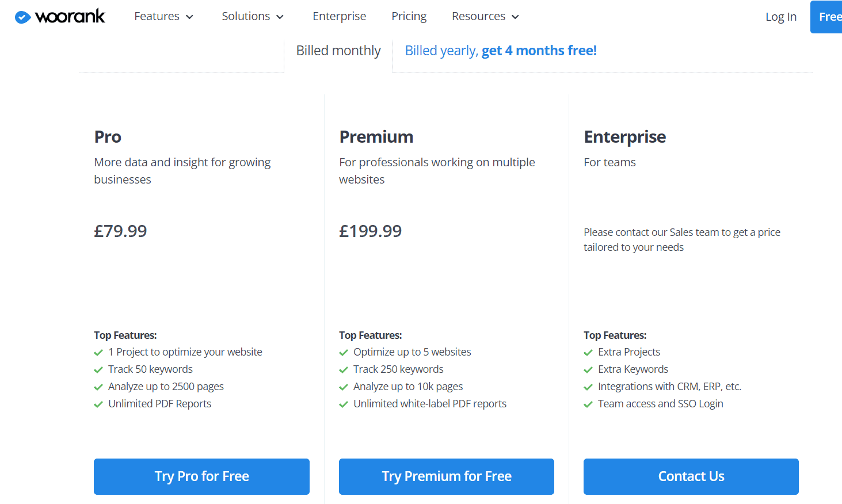Click Try Premium for Free button
842x504 pixels.
(447, 476)
